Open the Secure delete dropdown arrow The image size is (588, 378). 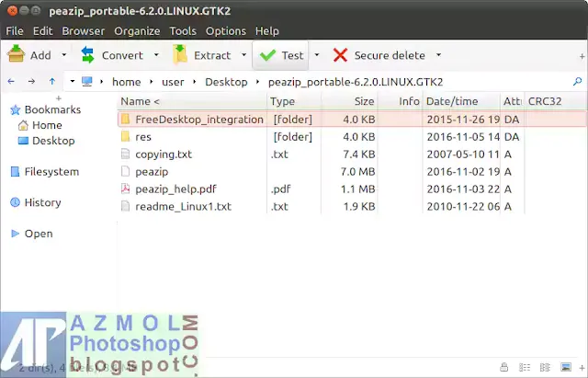tap(438, 55)
